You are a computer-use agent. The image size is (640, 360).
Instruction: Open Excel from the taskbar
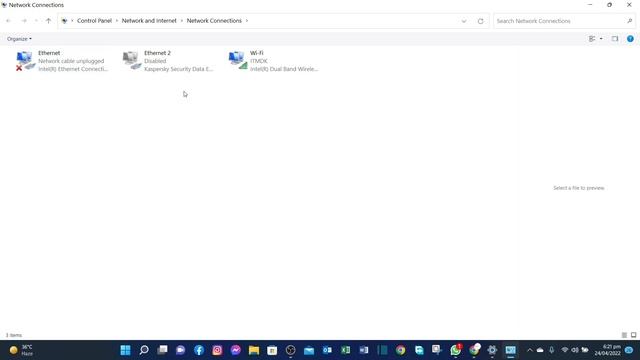click(x=346, y=350)
